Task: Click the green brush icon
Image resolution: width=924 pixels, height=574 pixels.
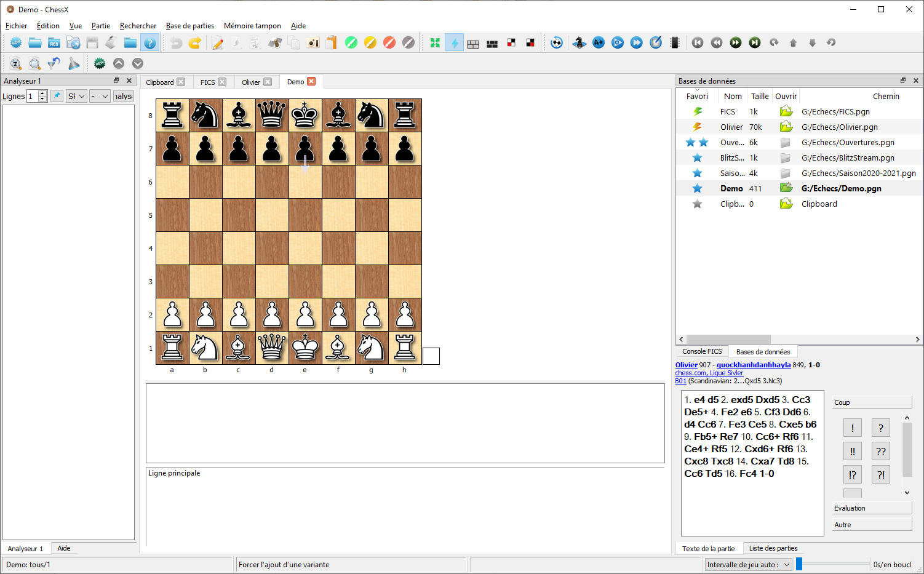Action: 351,42
